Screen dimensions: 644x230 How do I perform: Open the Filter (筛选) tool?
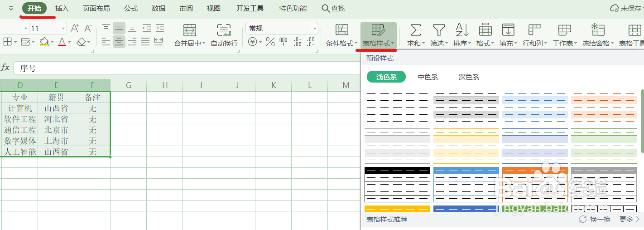pyautogui.click(x=438, y=36)
